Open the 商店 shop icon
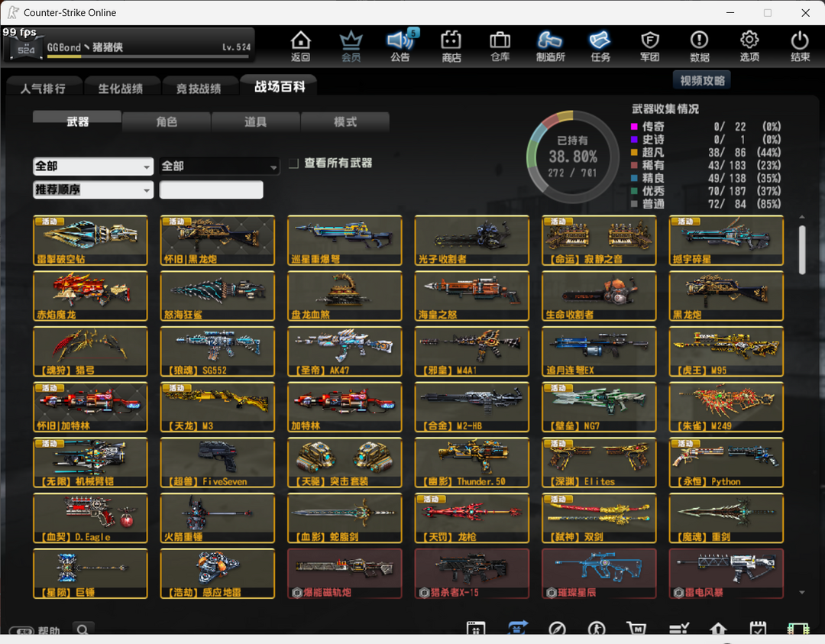 451,47
